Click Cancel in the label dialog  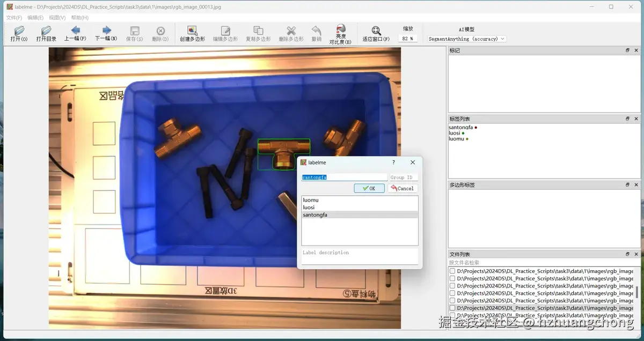(402, 188)
